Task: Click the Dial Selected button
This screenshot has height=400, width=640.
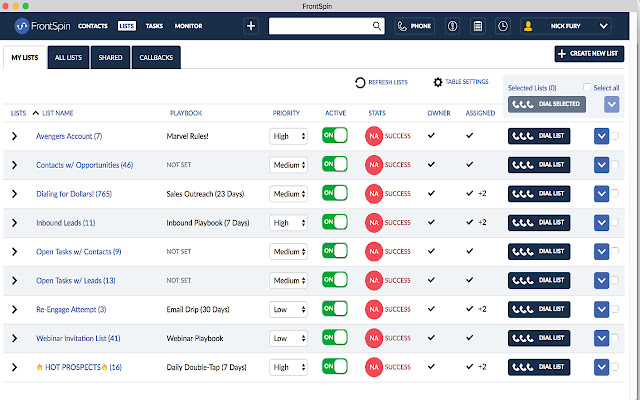Action: (547, 104)
